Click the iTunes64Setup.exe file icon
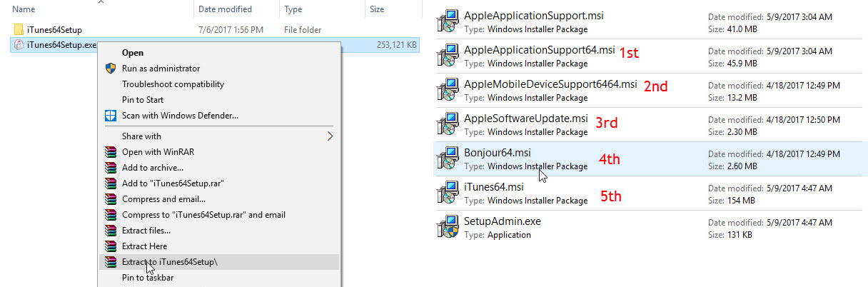 pos(19,45)
